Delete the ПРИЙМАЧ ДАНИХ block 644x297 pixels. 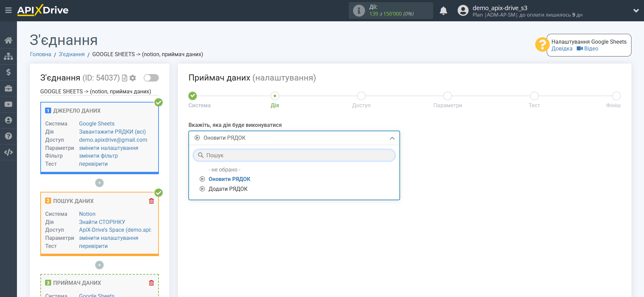[x=151, y=283]
